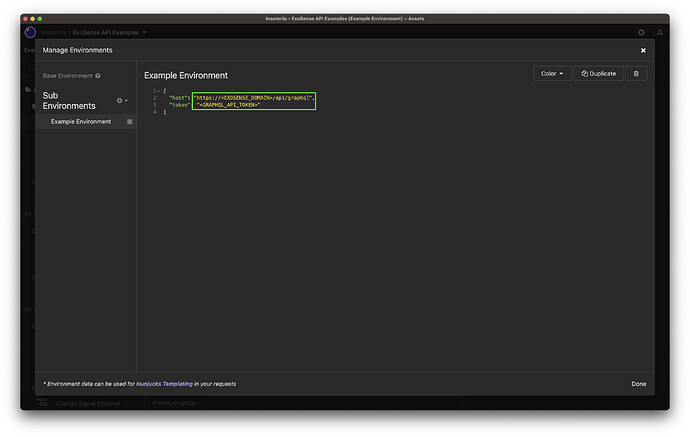Collapse JSON fold arrow on line 1
Image resolution: width=690 pixels, height=437 pixels.
pyautogui.click(x=159, y=91)
